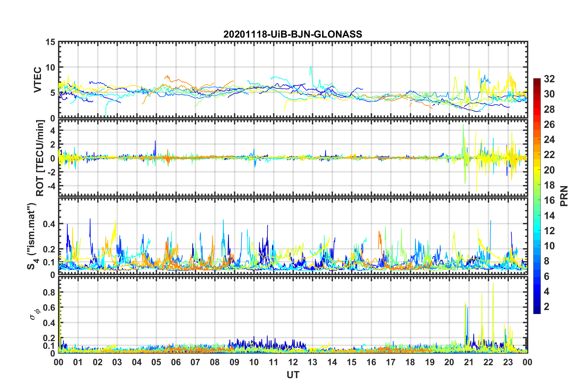Click UT axis tick label 13
This screenshot has height=392, width=586.
[312, 362]
